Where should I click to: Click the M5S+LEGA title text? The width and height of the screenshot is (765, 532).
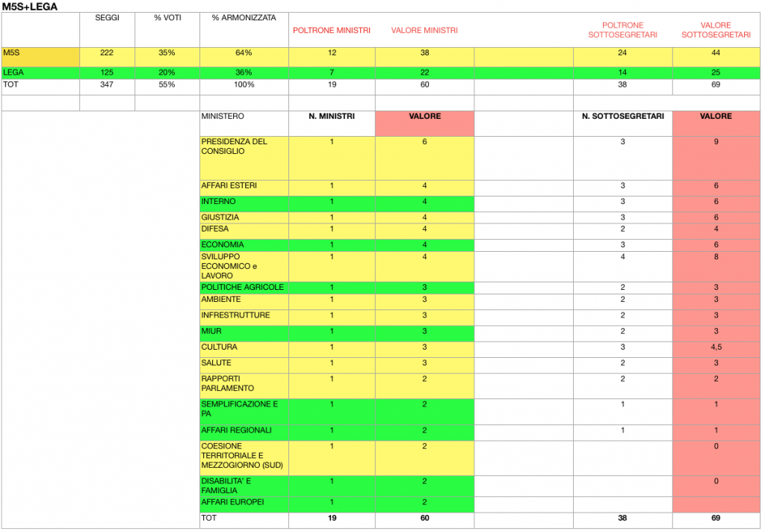[30, 6]
